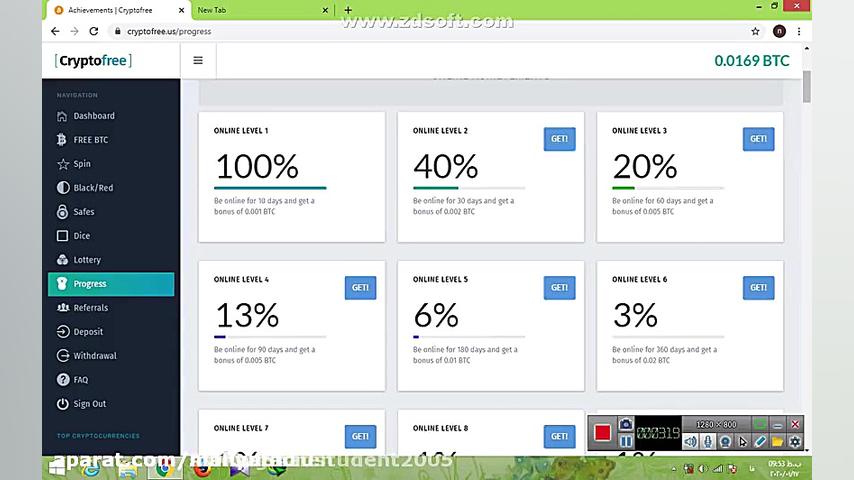
Task: Reload the current page
Action: (x=94, y=32)
